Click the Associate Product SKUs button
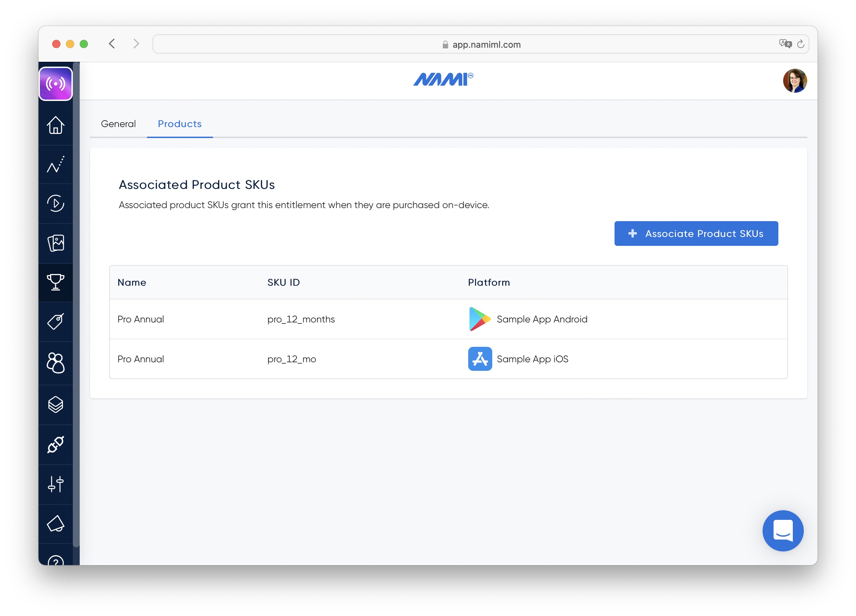Screen dimensions: 856x616 click(696, 233)
